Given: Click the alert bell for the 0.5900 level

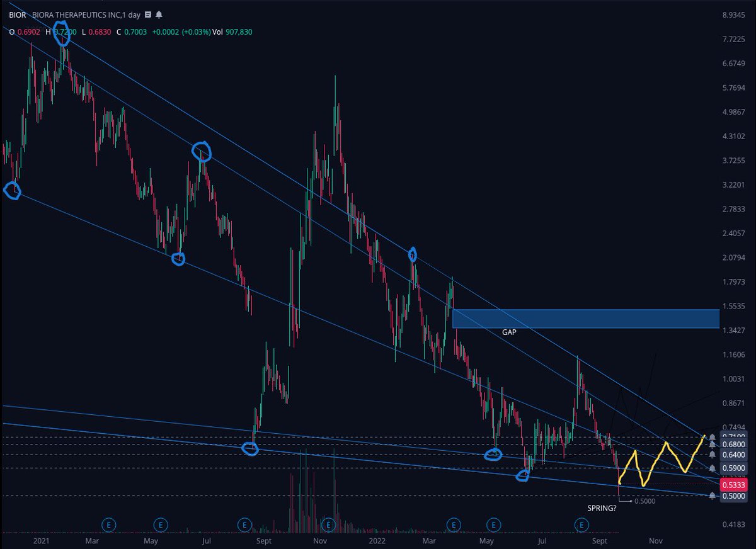Looking at the screenshot, I should click(712, 468).
